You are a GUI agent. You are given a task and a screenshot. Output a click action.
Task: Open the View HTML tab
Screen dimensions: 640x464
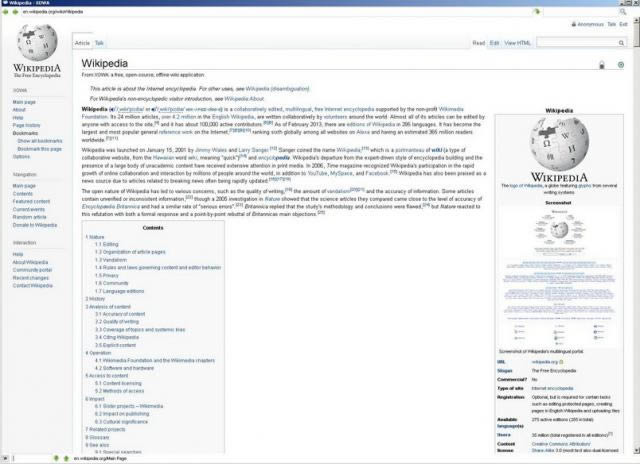click(517, 43)
